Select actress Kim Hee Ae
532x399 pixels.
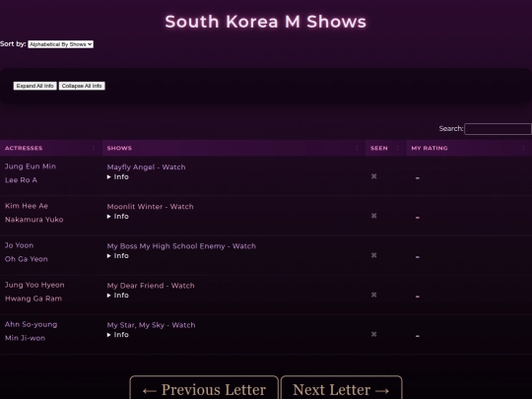click(x=27, y=206)
